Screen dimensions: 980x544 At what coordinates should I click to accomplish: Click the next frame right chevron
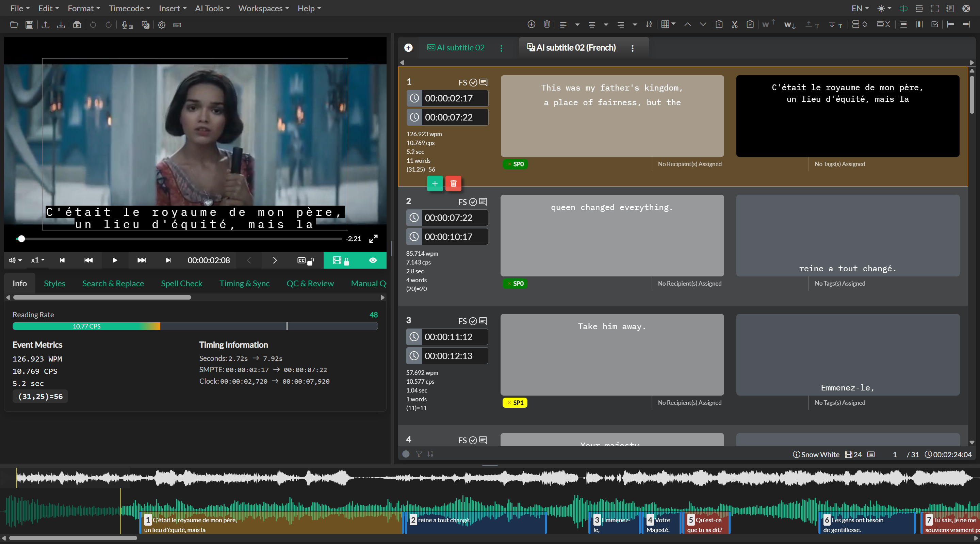[x=275, y=260]
